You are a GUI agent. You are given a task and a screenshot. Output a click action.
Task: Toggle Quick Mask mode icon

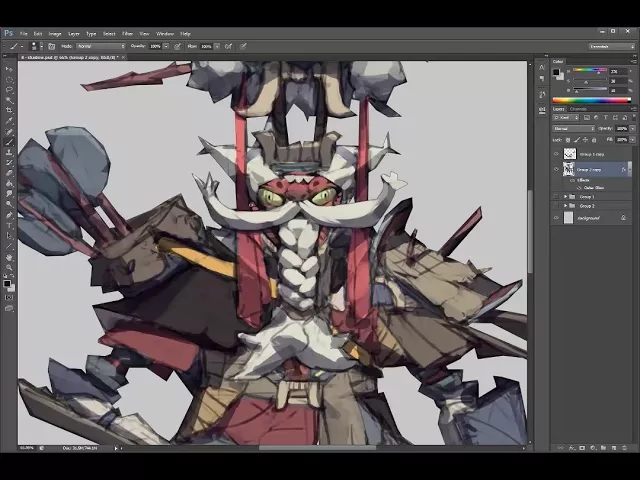pyautogui.click(x=9, y=298)
